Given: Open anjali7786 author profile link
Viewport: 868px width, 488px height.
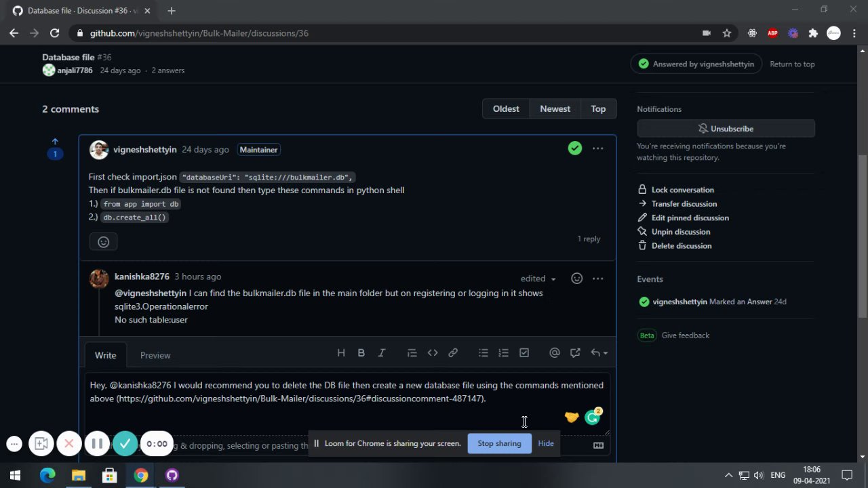Looking at the screenshot, I should (x=75, y=70).
